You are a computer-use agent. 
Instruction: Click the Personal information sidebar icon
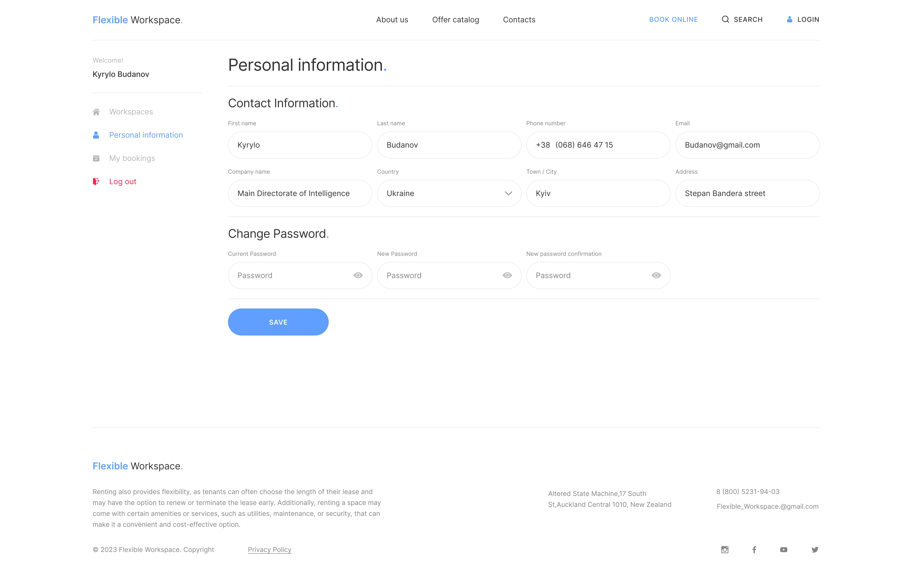coord(96,134)
